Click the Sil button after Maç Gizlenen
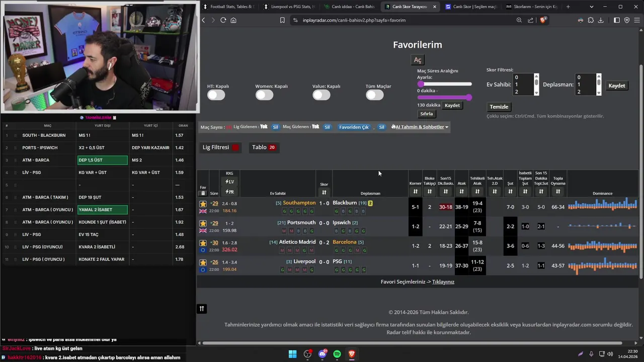The image size is (644, 362). coord(327,127)
